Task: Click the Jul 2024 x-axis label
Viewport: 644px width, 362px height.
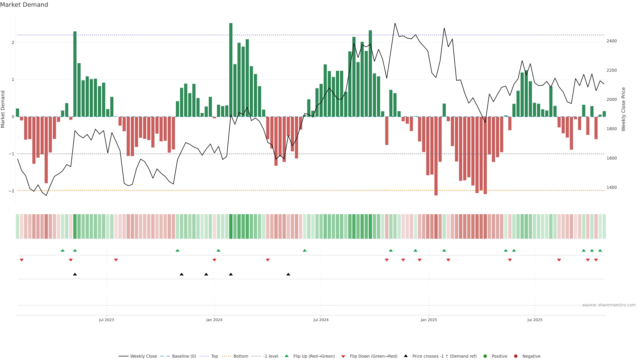Action: coord(321,320)
